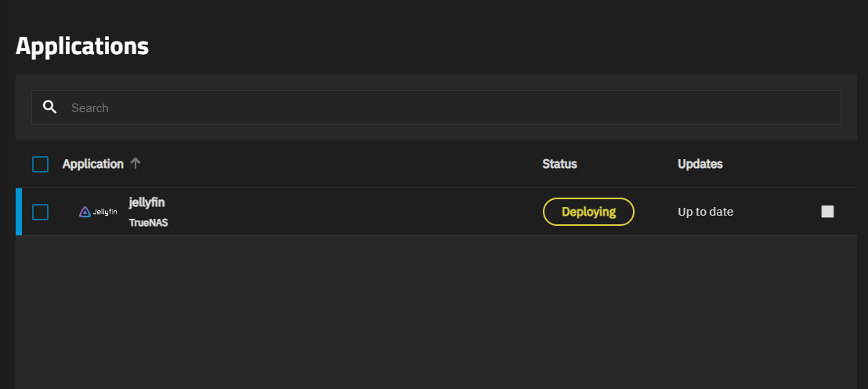This screenshot has height=389, width=868.
Task: Check the jellyfin row checkbox
Action: click(x=40, y=212)
